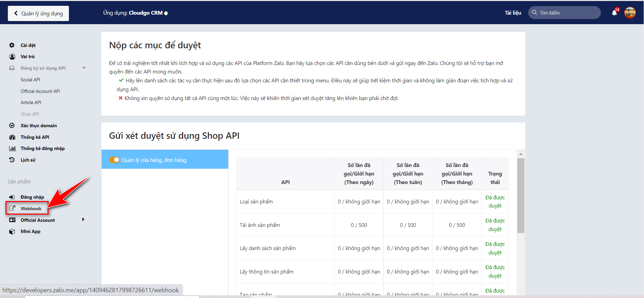This screenshot has height=298, width=644.
Task: Open the Social API menu item
Action: click(30, 80)
